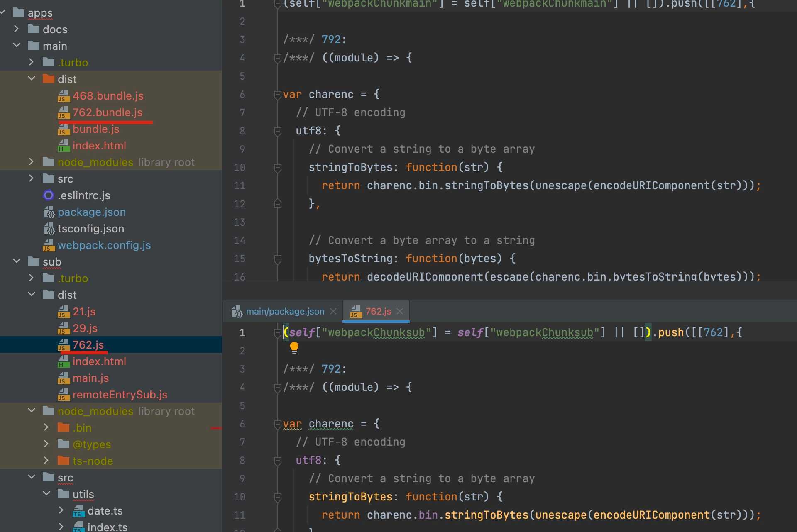Expand the ts-node folder

pyautogui.click(x=46, y=461)
